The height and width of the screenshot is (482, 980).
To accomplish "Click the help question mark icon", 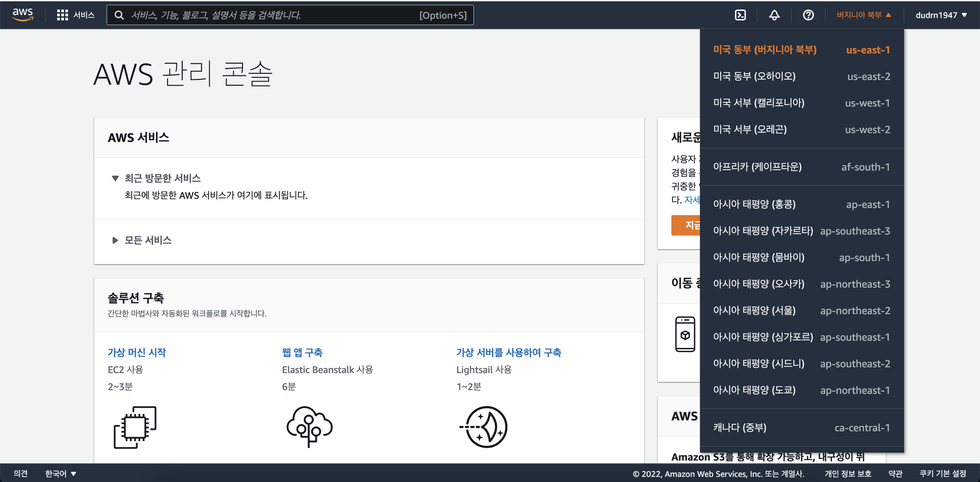I will [x=808, y=15].
